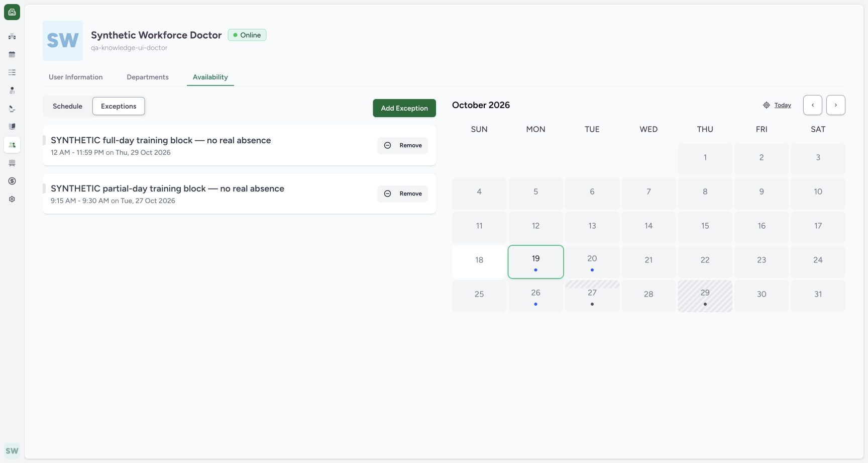Open the microscope lab icon in sidebar
This screenshot has width=868, height=463.
pyautogui.click(x=12, y=109)
